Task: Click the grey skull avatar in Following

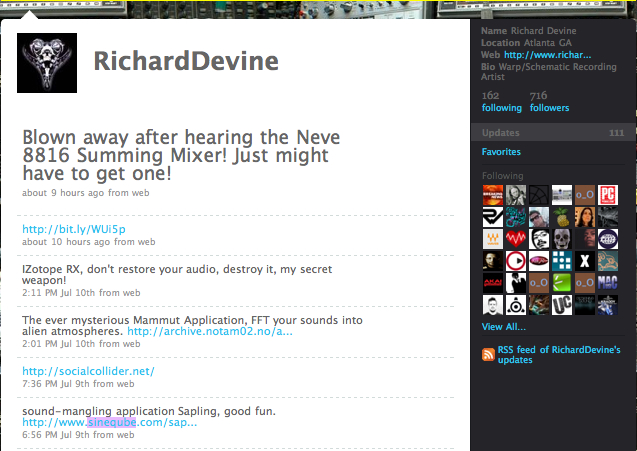Action: coord(562,239)
